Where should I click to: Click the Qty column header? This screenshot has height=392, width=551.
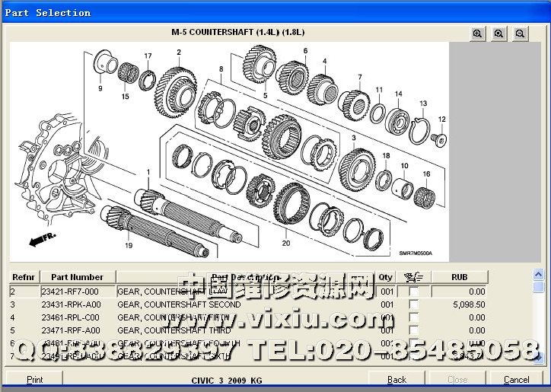pyautogui.click(x=387, y=277)
